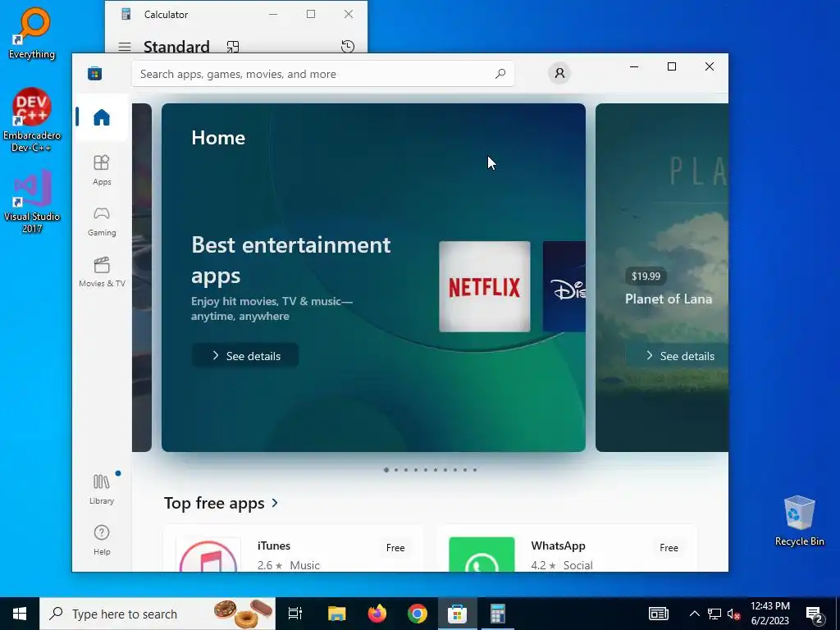Maximize the Microsoft Store window

click(672, 66)
